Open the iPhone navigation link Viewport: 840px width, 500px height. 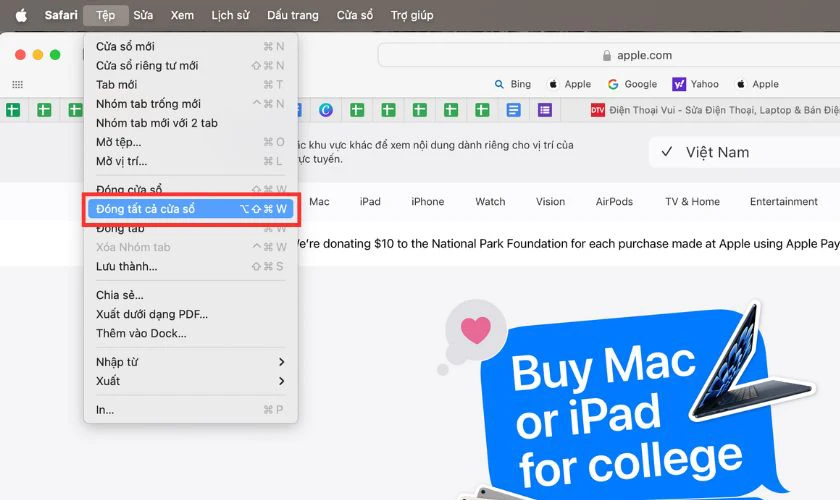[428, 202]
